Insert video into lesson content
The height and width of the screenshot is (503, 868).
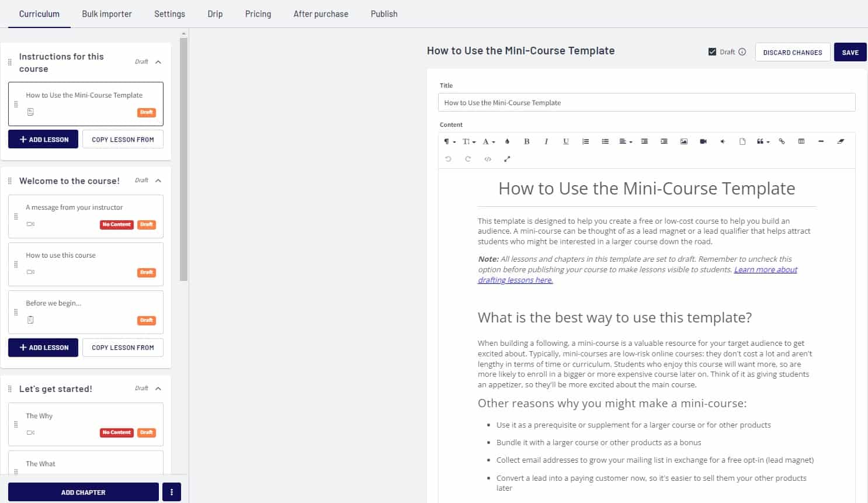tap(703, 141)
